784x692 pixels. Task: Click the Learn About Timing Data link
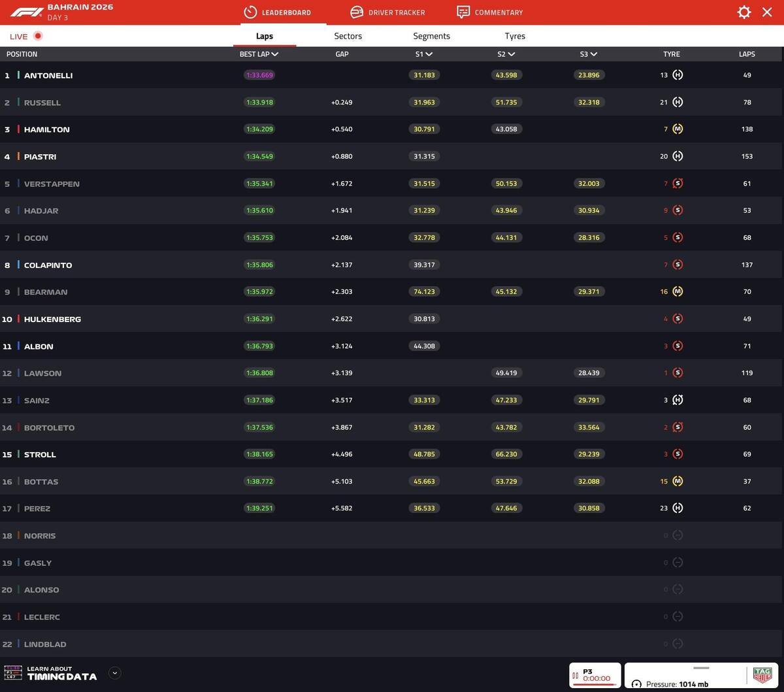[x=61, y=673]
